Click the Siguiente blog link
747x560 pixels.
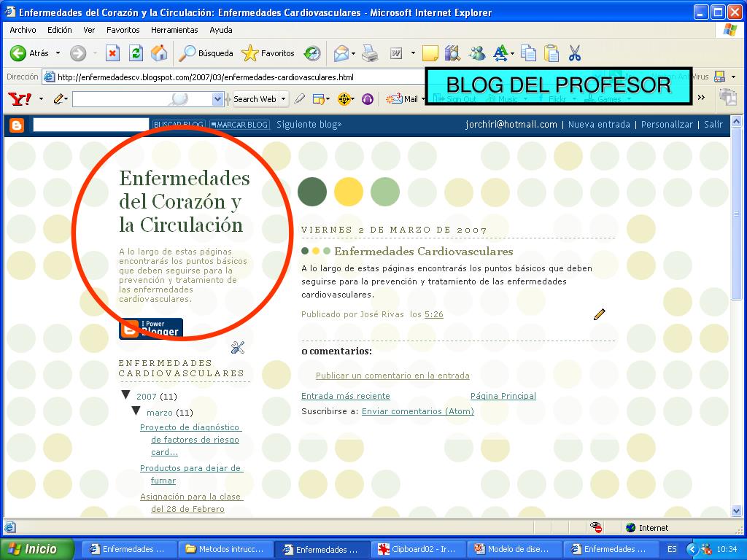click(309, 124)
